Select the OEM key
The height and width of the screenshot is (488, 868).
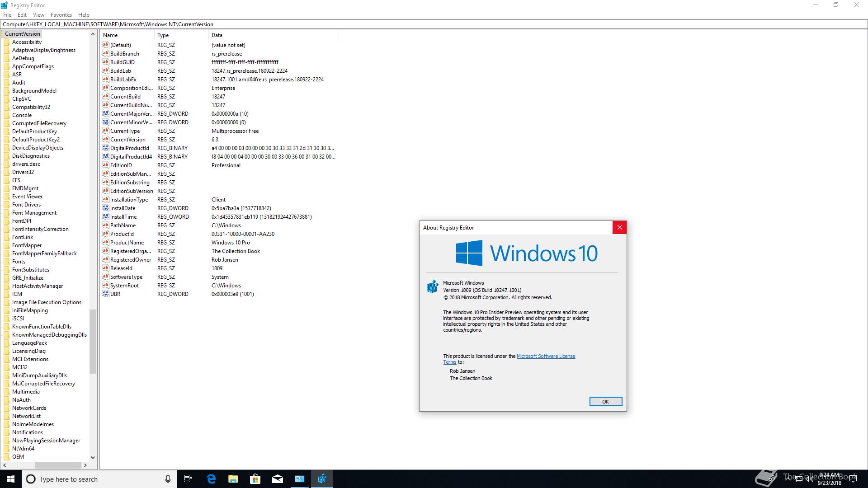(18, 457)
